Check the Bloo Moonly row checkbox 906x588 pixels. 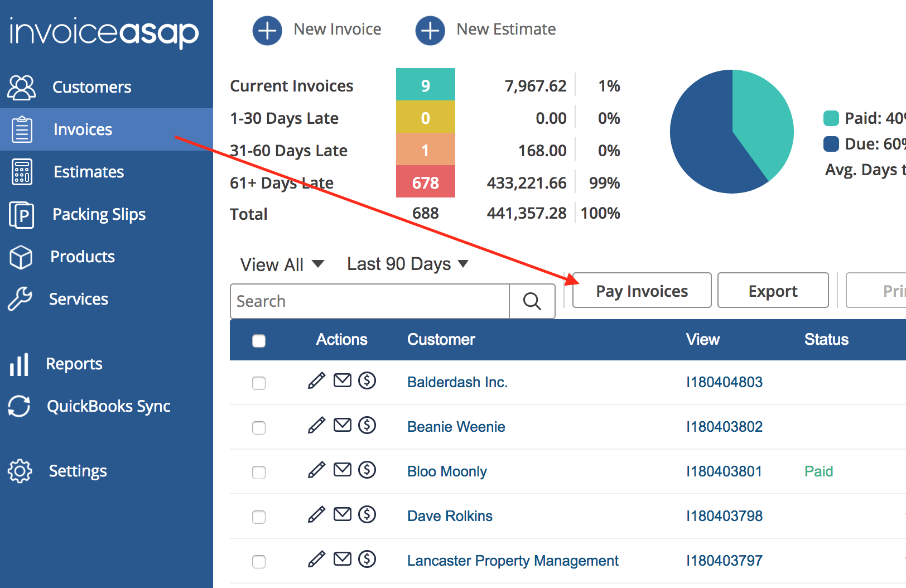tap(259, 473)
